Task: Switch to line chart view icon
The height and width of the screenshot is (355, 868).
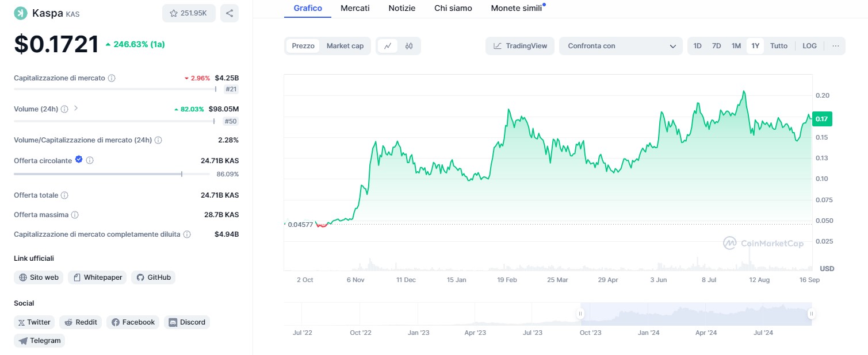Action: (x=388, y=46)
